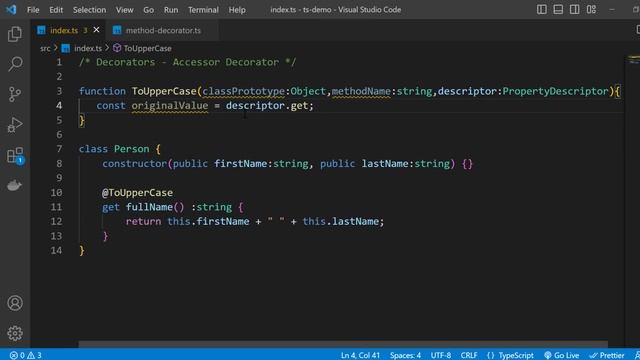Start Go Live server
This screenshot has width=640, height=360.
click(x=561, y=355)
